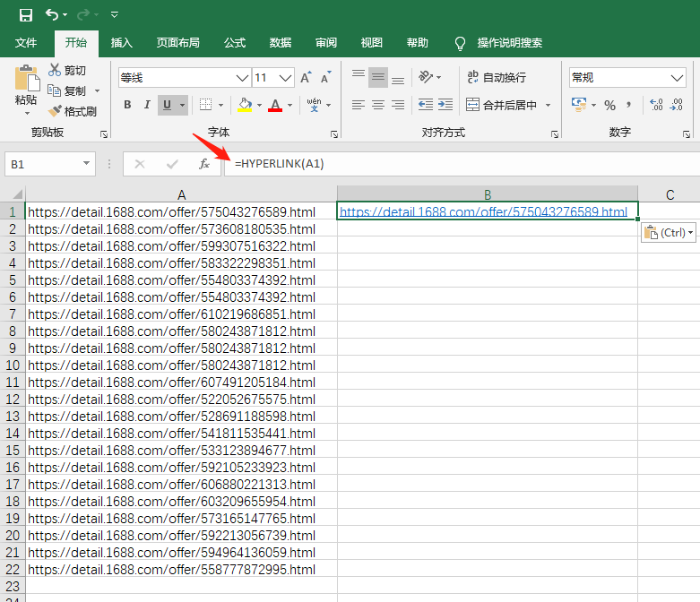The height and width of the screenshot is (602, 700).
Task: Click the 操作说明搜索 search box
Action: click(x=509, y=43)
